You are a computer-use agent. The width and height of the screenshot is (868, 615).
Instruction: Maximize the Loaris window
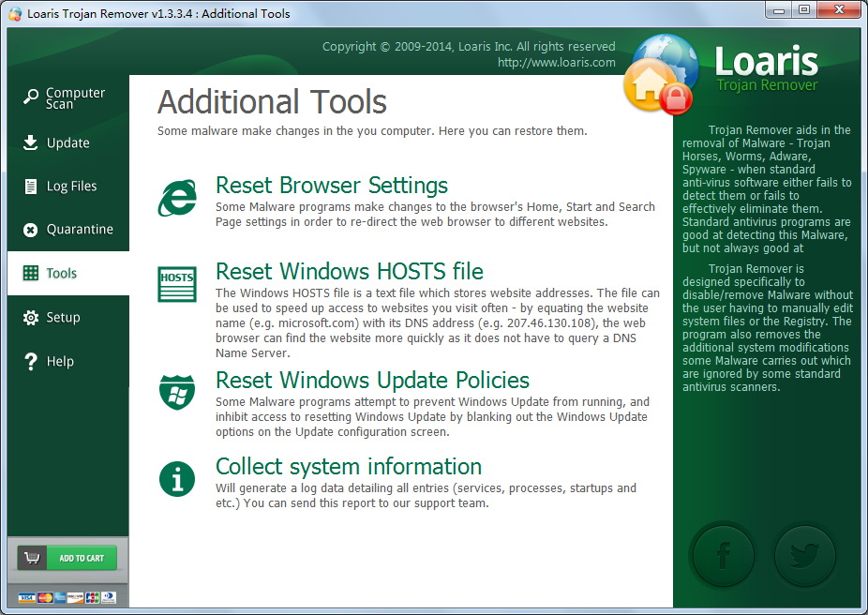pyautogui.click(x=804, y=10)
